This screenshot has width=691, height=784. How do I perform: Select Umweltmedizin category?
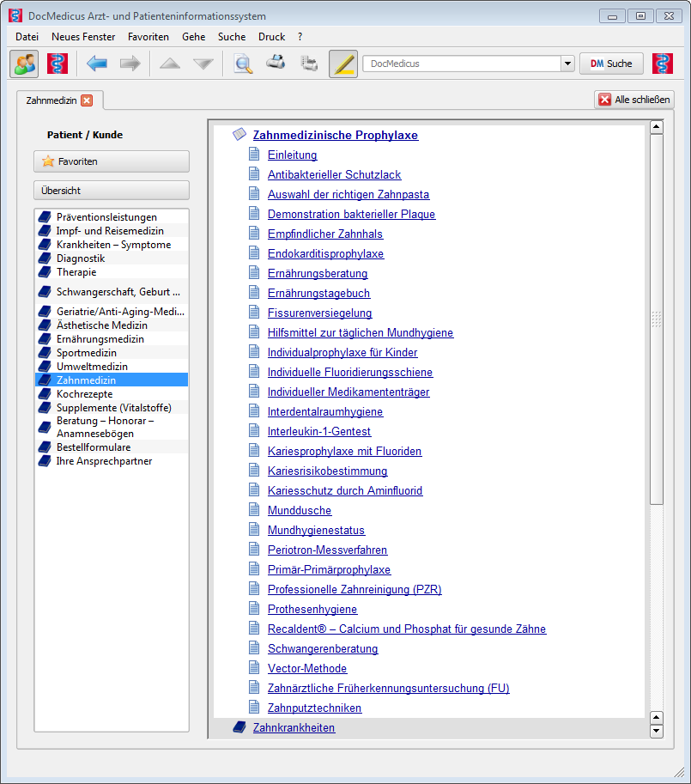[x=112, y=367]
